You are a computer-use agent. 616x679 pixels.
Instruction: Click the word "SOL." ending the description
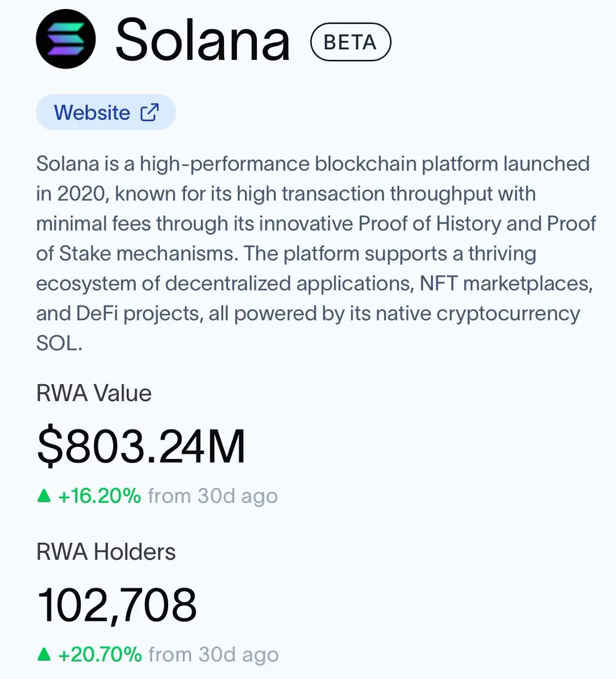click(59, 343)
